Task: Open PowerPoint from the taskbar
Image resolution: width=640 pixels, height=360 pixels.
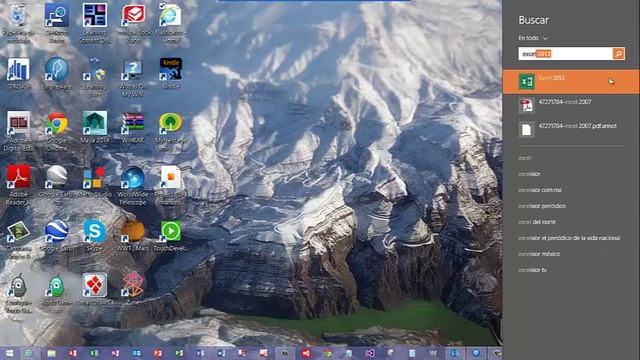Action: click(158, 353)
